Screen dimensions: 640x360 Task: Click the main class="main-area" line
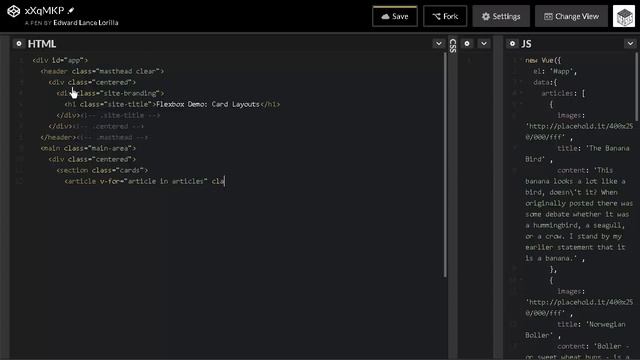point(88,148)
